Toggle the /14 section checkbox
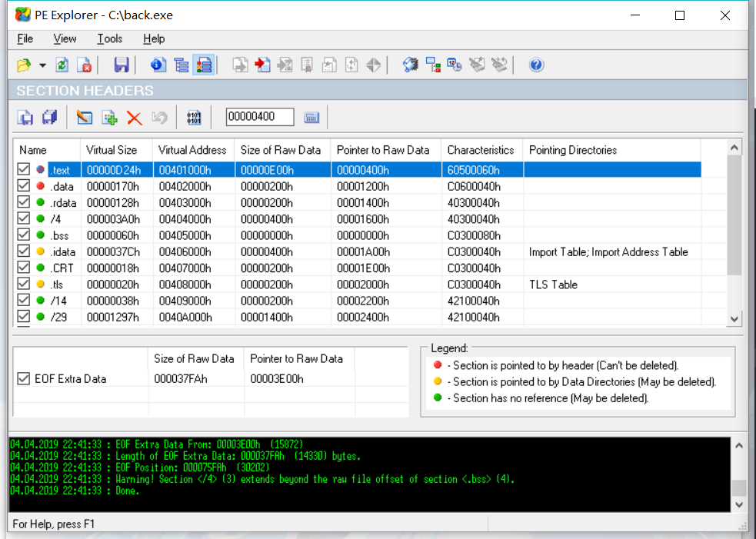756x539 pixels. 24,301
